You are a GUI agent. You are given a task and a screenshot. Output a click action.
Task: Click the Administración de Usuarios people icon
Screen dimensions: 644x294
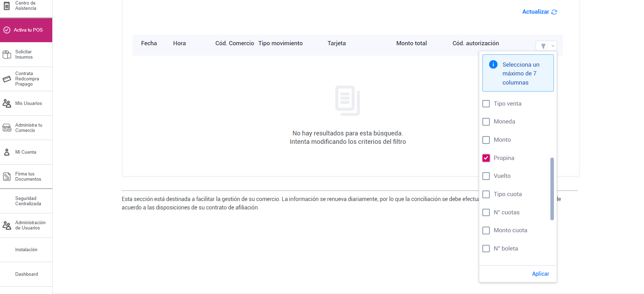coord(7,225)
